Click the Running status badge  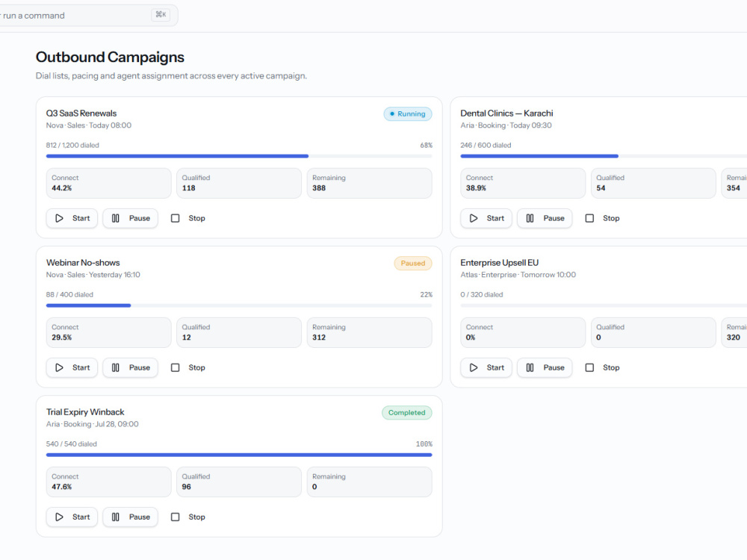point(408,113)
